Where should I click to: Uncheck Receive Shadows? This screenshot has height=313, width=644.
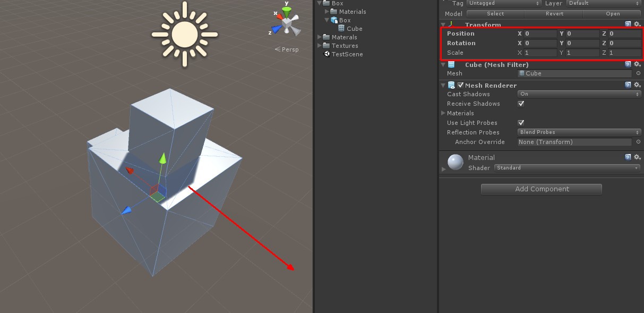pyautogui.click(x=521, y=104)
